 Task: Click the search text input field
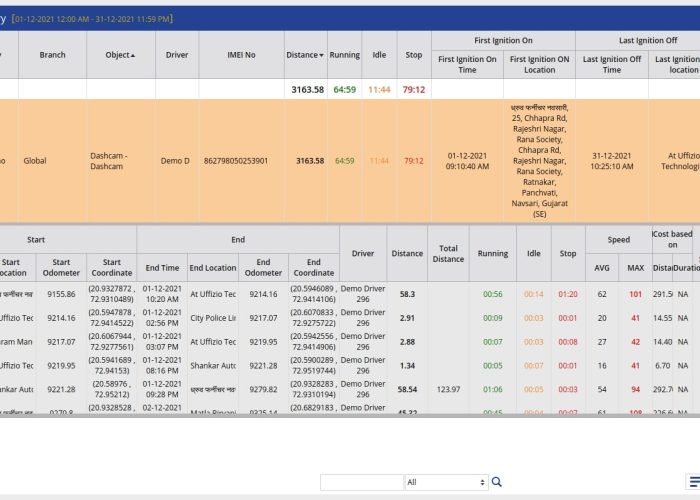tap(361, 482)
